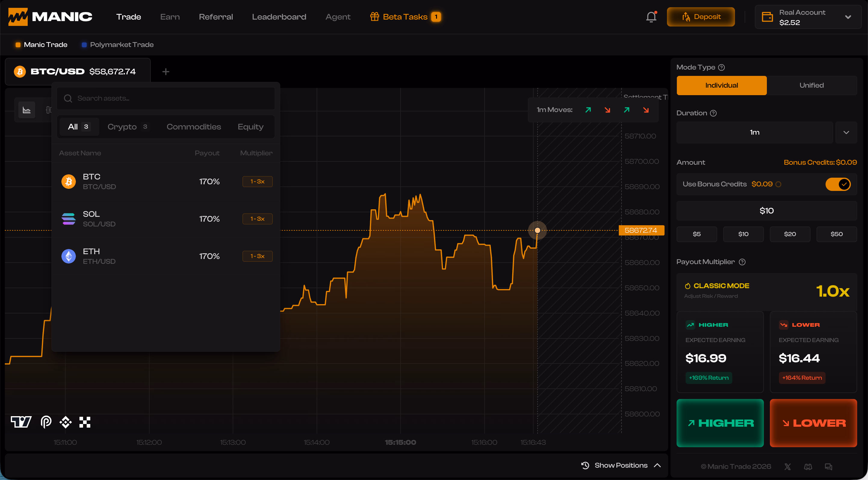Select the area chart type icon
Image resolution: width=868 pixels, height=480 pixels.
pos(26,110)
